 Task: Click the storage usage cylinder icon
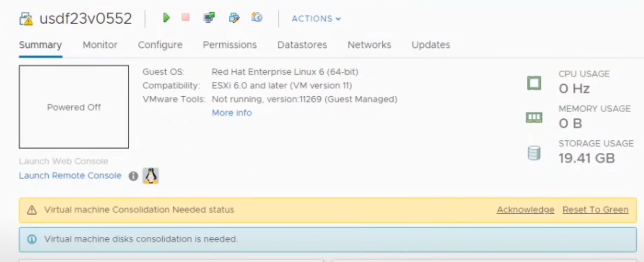[x=534, y=153]
